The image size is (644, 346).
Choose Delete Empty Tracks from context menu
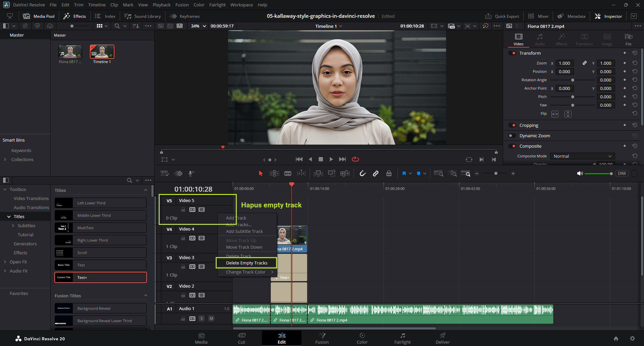(x=247, y=263)
